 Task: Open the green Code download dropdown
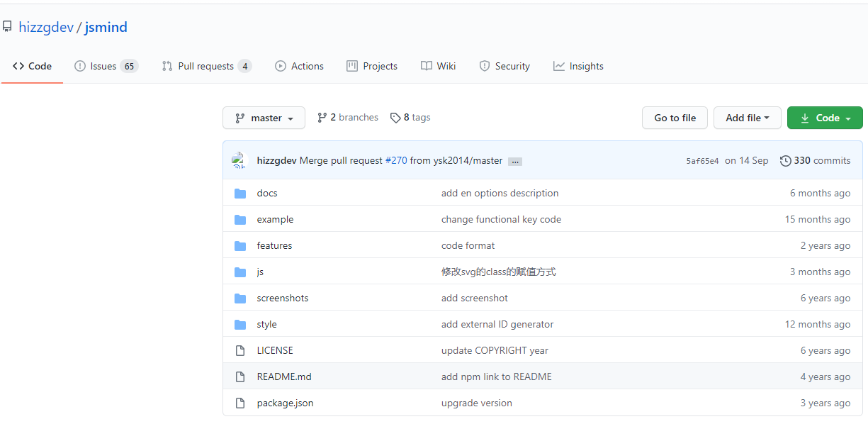point(825,118)
